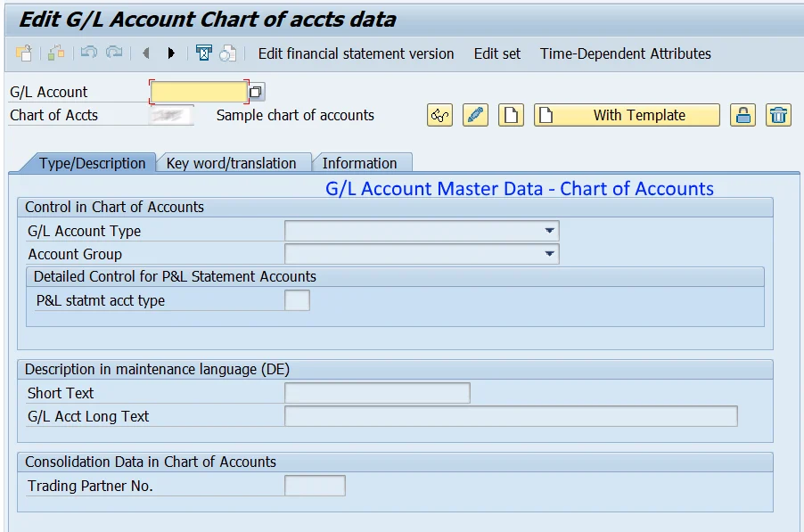The width and height of the screenshot is (804, 532).
Task: Click the G/L Acct Long Text field
Action: [x=512, y=416]
